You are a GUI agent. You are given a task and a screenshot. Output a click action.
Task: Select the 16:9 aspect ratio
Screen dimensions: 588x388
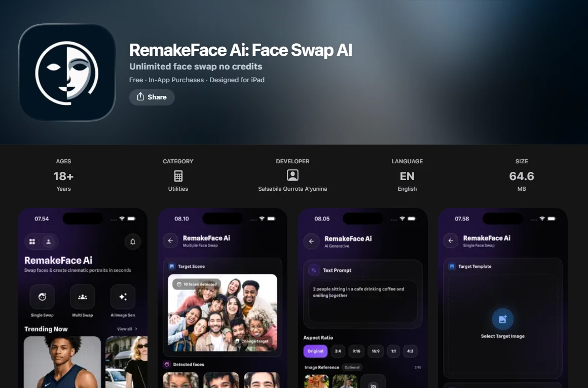376,351
